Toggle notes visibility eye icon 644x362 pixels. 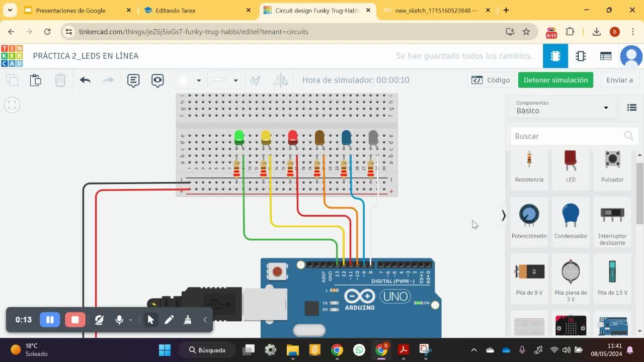(x=157, y=80)
